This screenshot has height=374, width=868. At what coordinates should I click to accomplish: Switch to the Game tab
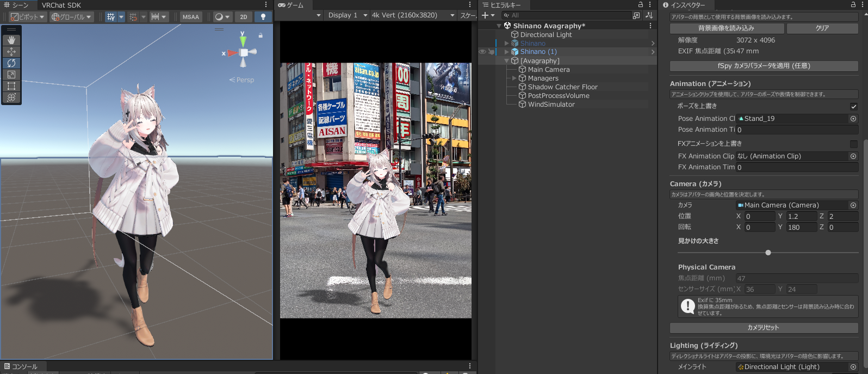pos(292,5)
